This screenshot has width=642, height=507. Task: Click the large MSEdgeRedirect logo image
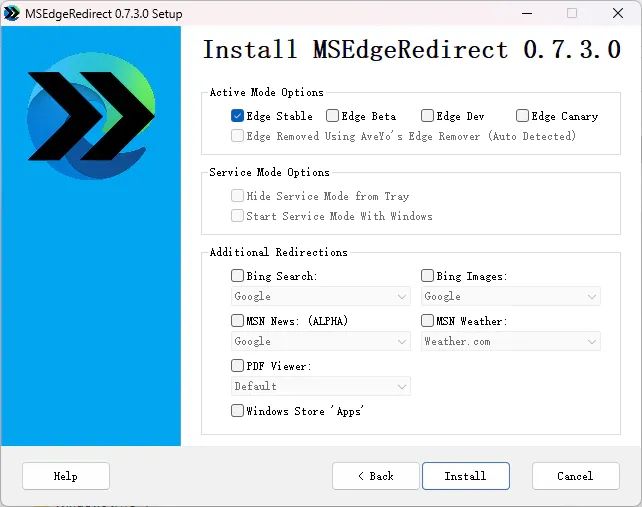tap(91, 116)
